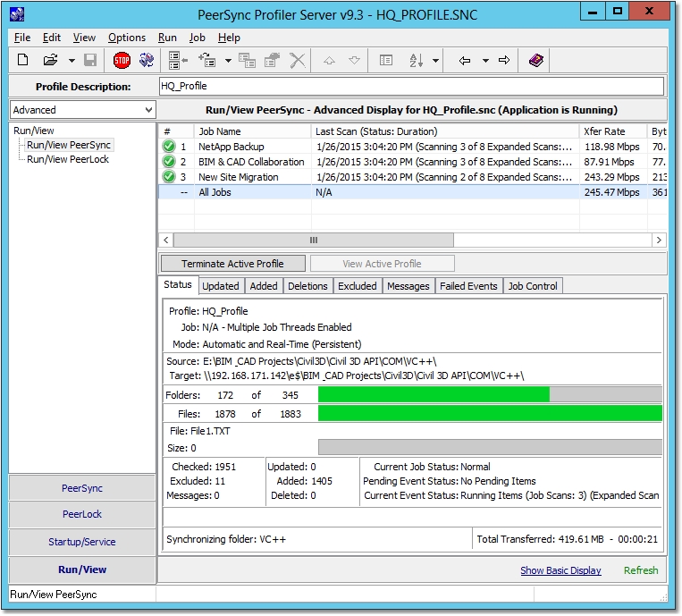The image size is (682, 616).
Task: Open the Help menu
Action: click(x=229, y=38)
